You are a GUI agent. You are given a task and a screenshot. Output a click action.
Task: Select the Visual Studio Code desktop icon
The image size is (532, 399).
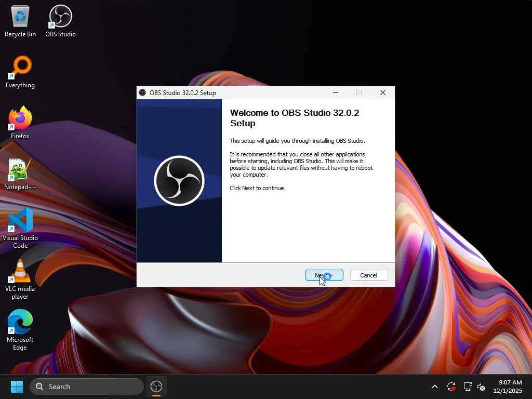pos(20,229)
